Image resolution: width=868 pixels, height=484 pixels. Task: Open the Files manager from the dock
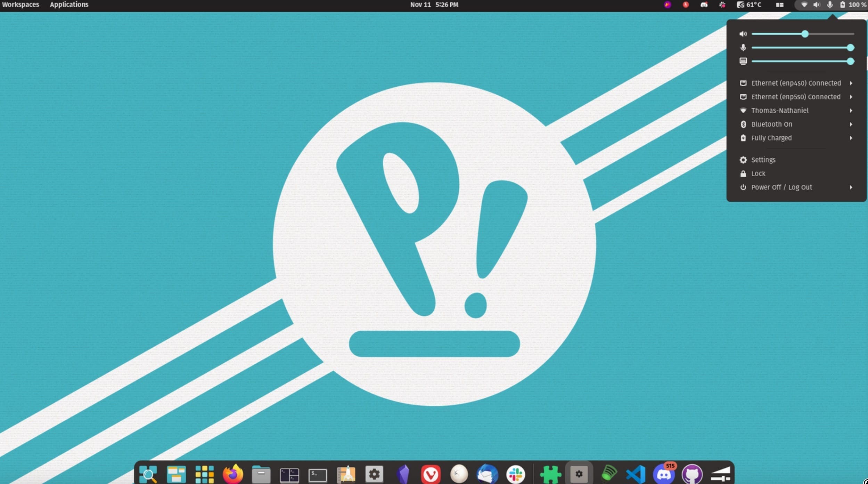pos(261,474)
